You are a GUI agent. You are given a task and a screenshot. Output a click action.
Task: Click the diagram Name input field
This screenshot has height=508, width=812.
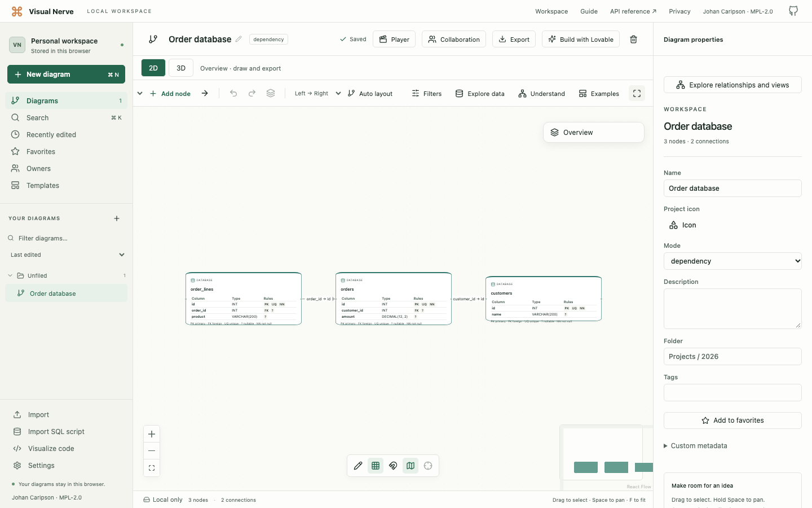point(732,189)
